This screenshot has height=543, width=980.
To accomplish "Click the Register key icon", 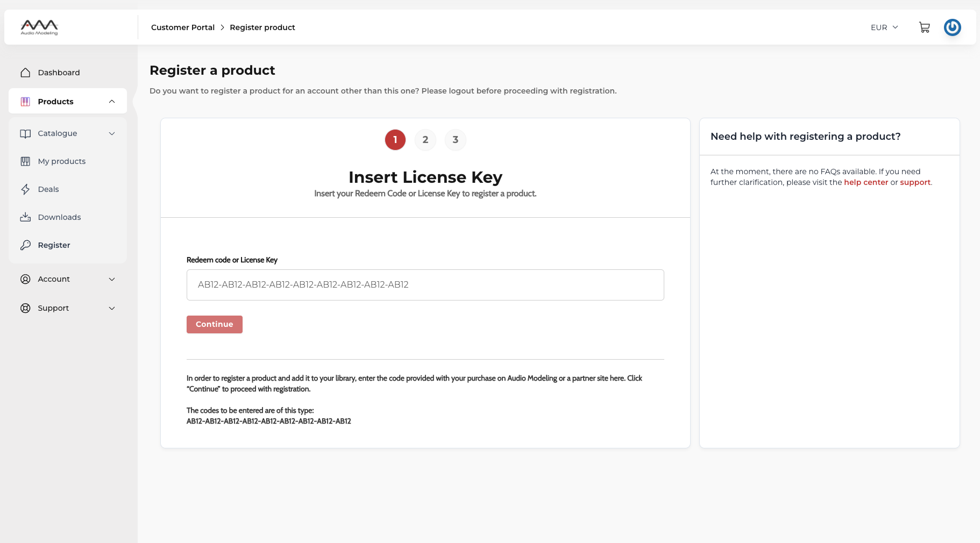I will [25, 245].
